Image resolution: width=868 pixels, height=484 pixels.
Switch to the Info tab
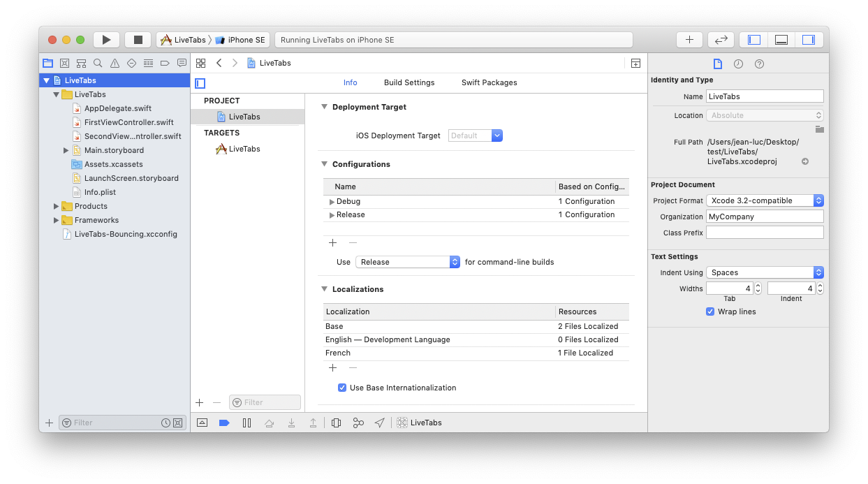pos(351,82)
